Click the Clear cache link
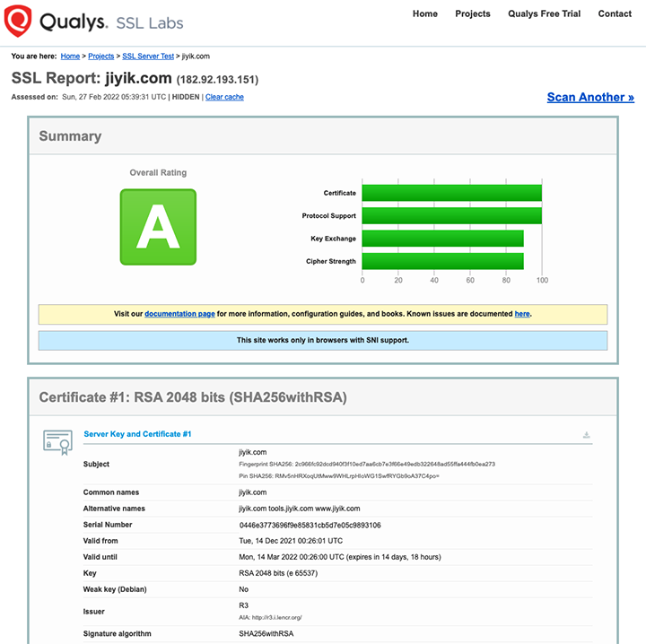 [x=224, y=97]
